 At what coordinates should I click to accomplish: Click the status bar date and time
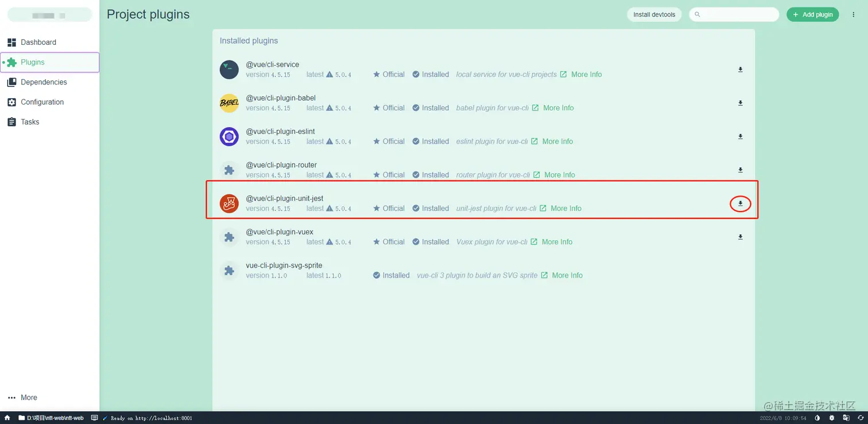(x=783, y=418)
